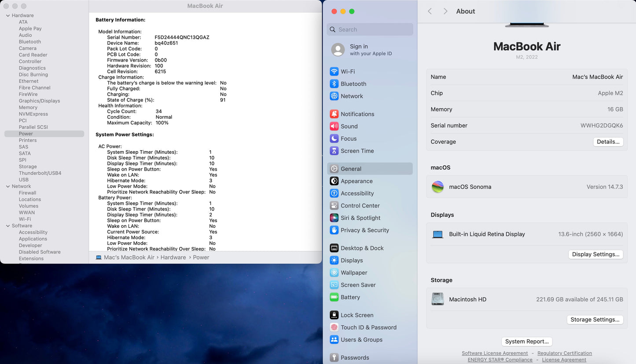Image resolution: width=636 pixels, height=364 pixels.
Task: Open coverage Details button
Action: [608, 142]
